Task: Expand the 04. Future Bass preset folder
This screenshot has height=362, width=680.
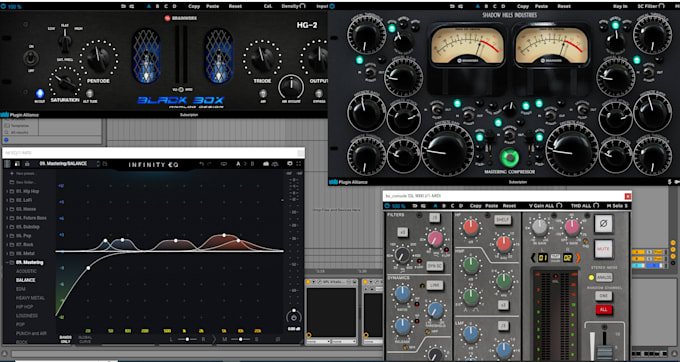Action: click(7, 218)
